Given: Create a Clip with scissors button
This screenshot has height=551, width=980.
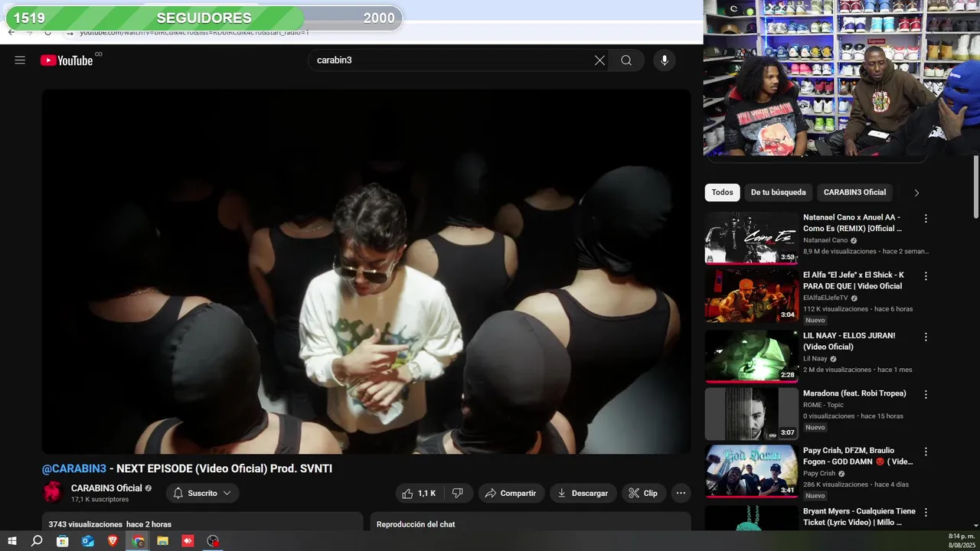Looking at the screenshot, I should pyautogui.click(x=643, y=494).
